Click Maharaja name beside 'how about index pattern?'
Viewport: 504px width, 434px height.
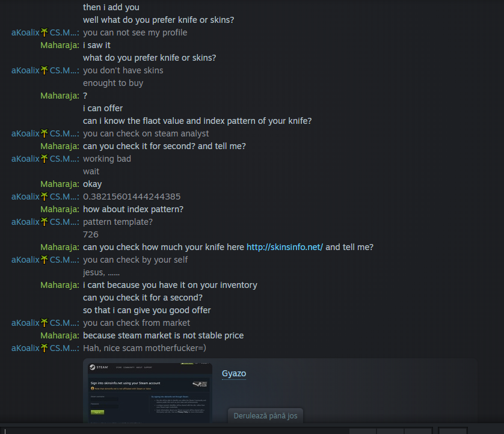coord(60,209)
